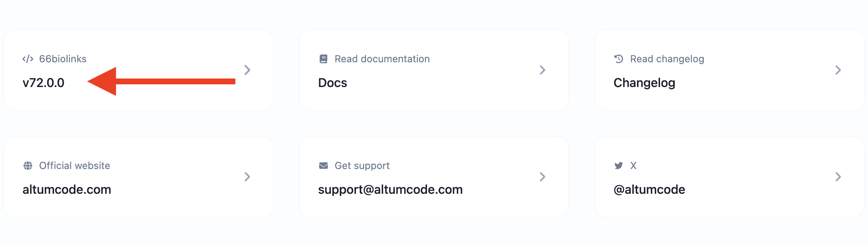Click the Twitter bird icon beside X
The image size is (868, 246).
click(619, 166)
